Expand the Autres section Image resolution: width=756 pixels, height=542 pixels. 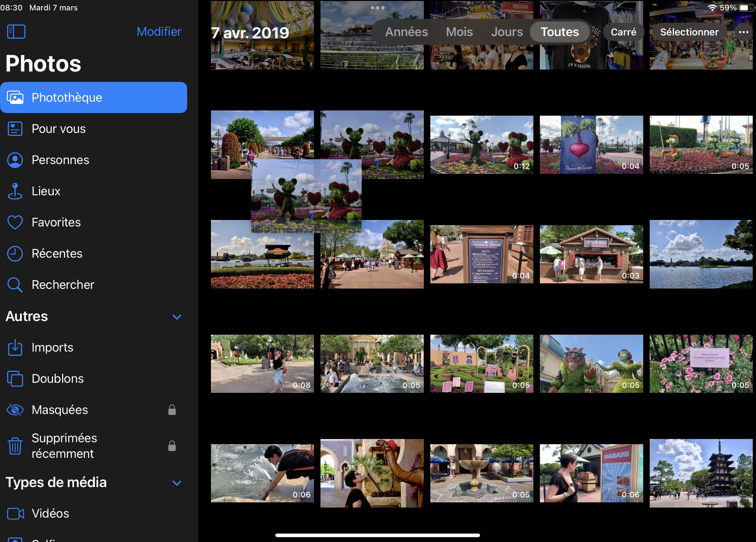pos(178,317)
